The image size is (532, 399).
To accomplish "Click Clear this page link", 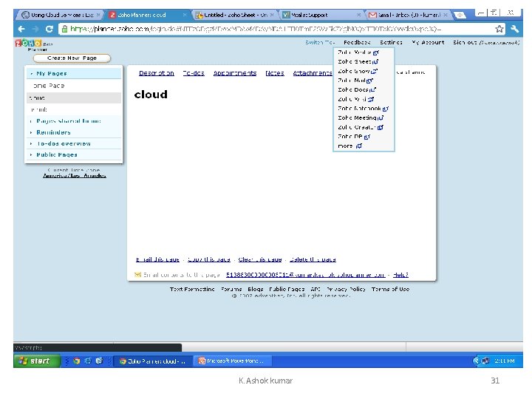I will pyautogui.click(x=260, y=259).
